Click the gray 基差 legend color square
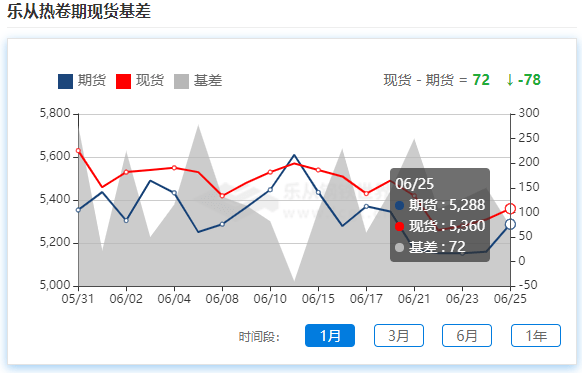Screen dimensions: 582x373 pyautogui.click(x=182, y=81)
